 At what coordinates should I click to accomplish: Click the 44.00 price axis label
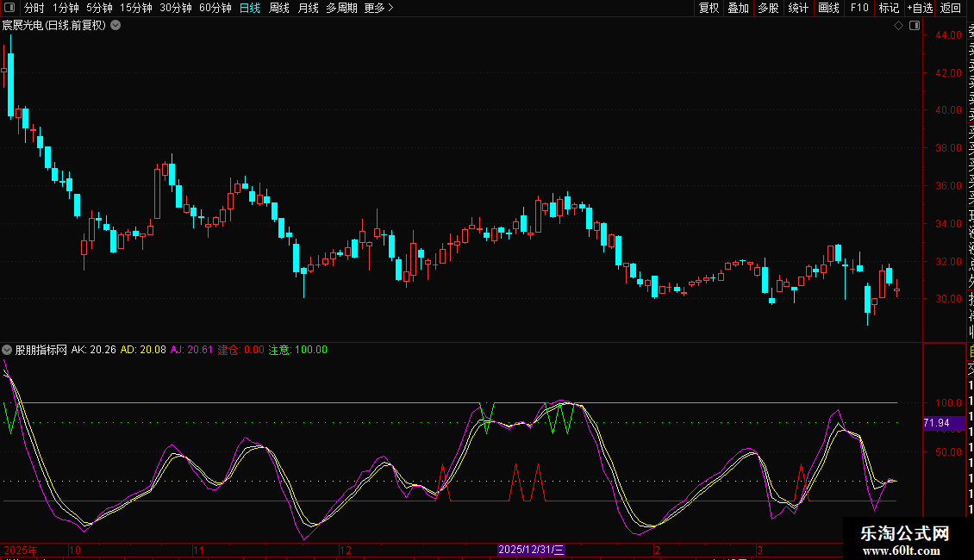click(948, 35)
